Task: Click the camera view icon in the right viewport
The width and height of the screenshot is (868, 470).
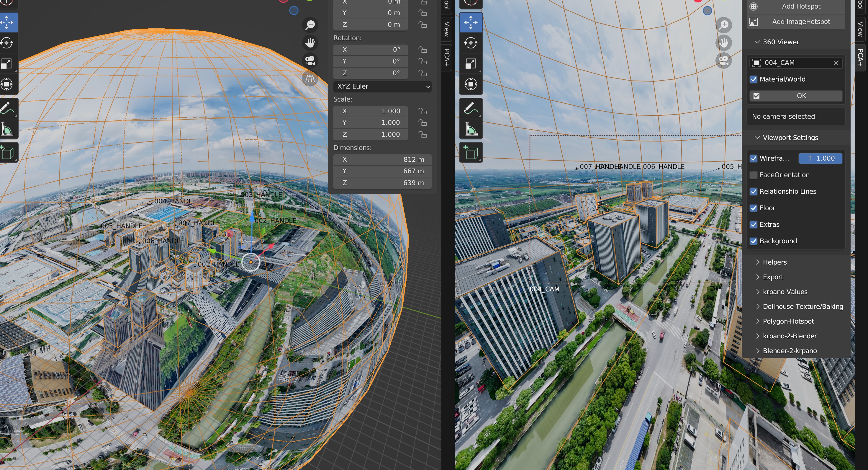Action: (x=724, y=61)
